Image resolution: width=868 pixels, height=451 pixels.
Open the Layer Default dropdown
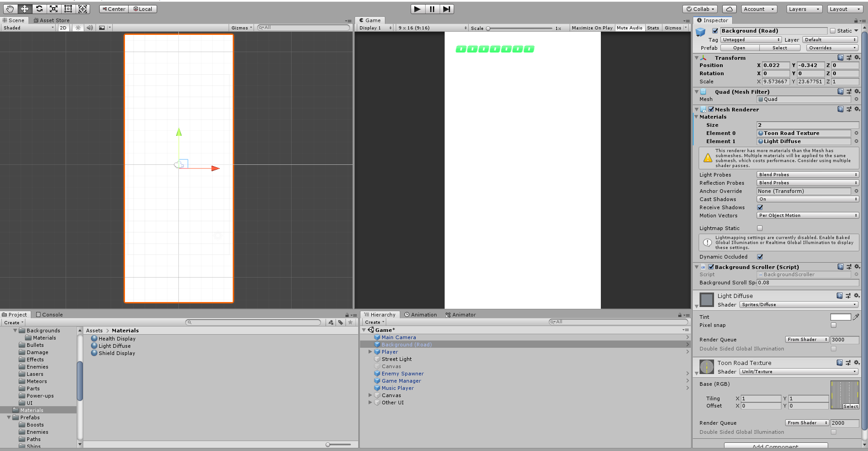click(x=831, y=40)
